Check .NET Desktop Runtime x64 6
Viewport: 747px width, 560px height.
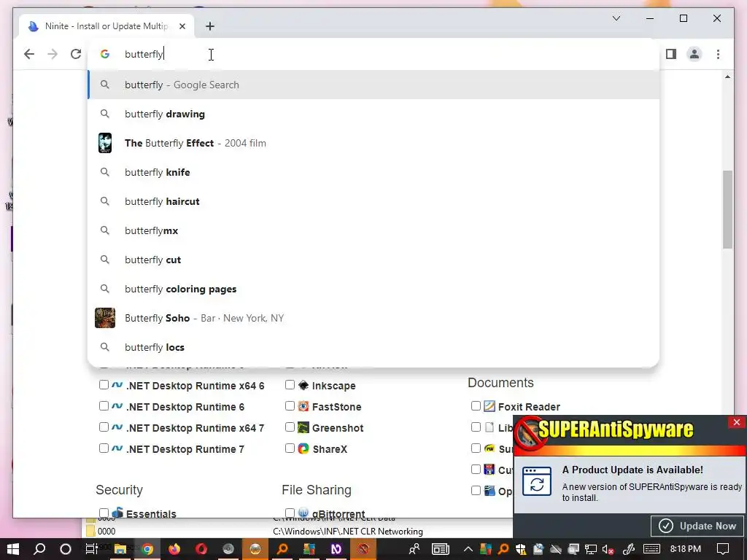click(x=104, y=385)
